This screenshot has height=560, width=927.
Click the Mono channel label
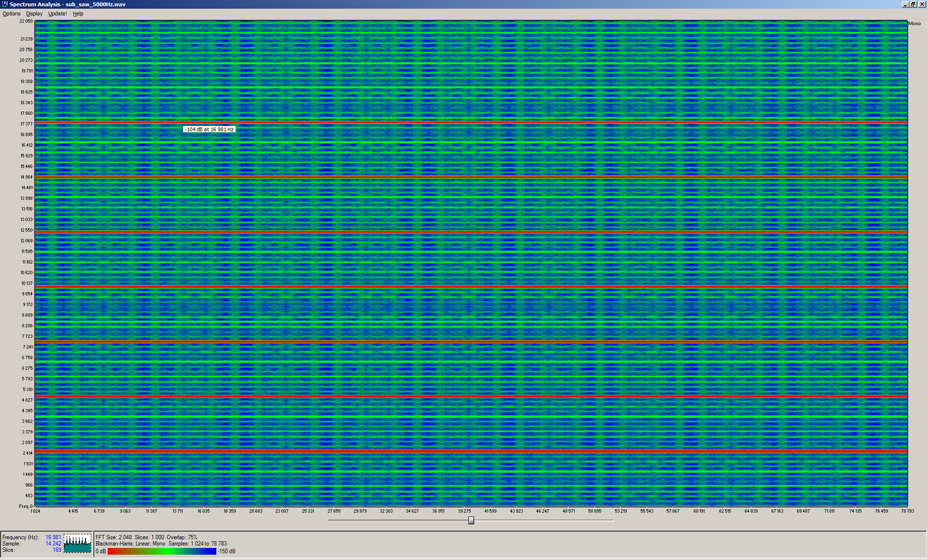point(914,23)
